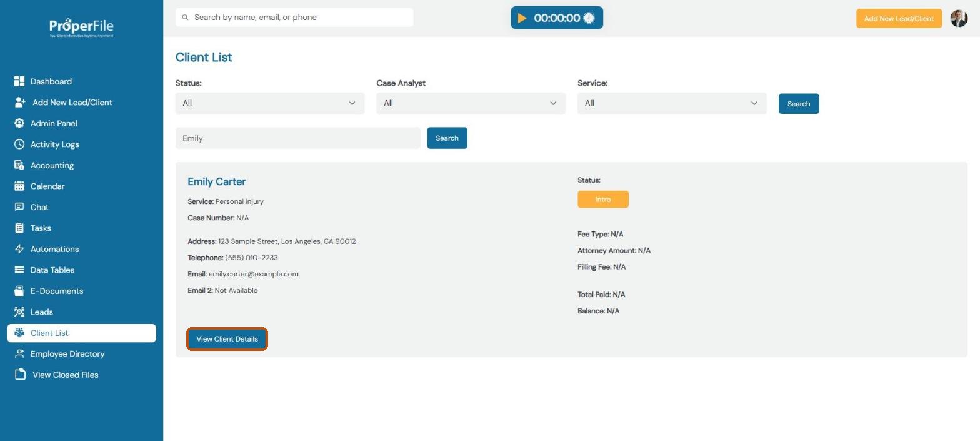
Task: Click Search button beside the Emily field
Action: click(x=447, y=138)
